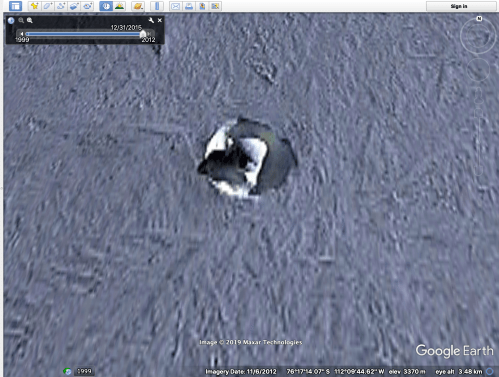The width and height of the screenshot is (499, 377).
Task: Click the time slider thumb handle
Action: pyautogui.click(x=143, y=34)
